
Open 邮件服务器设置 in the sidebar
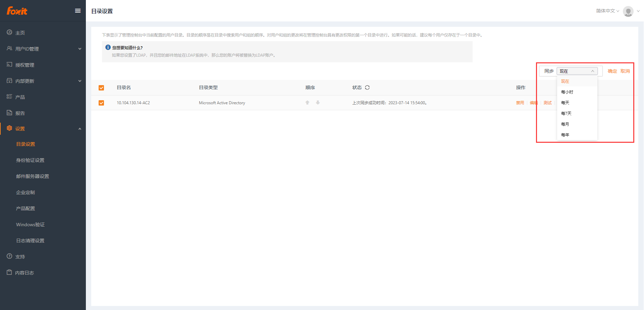(x=33, y=176)
